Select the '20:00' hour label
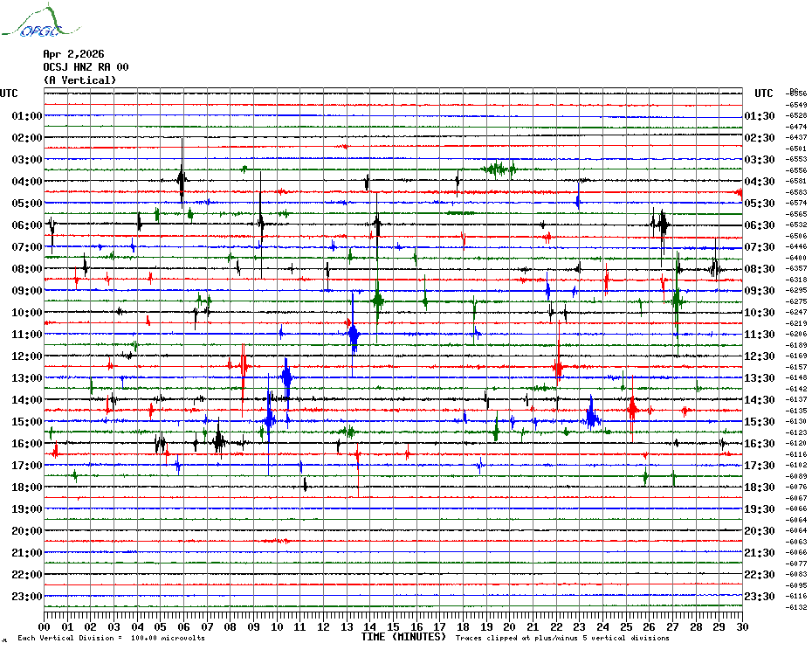This screenshot has width=812, height=650. (27, 531)
